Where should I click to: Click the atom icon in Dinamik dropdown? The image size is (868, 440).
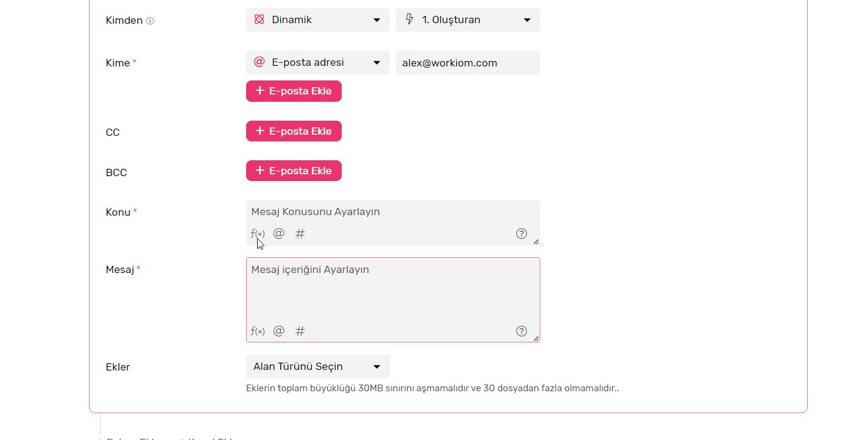tap(259, 20)
